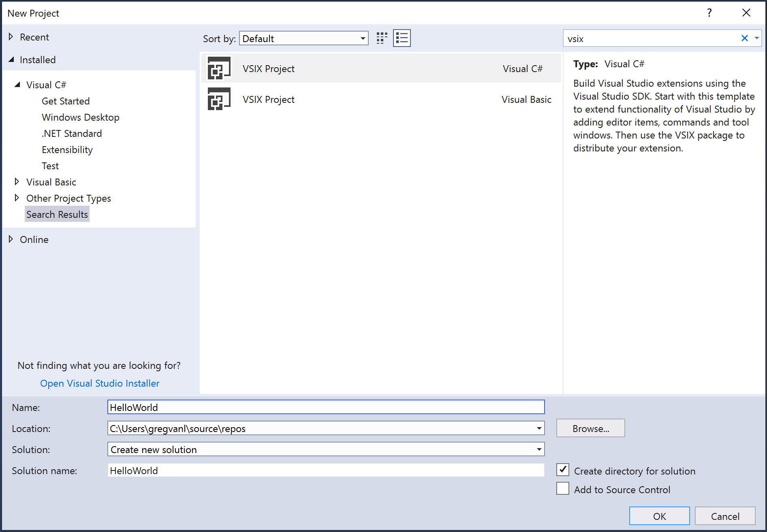Click the Visual C# VSIX Project icon
This screenshot has height=532, width=767.
(x=219, y=68)
